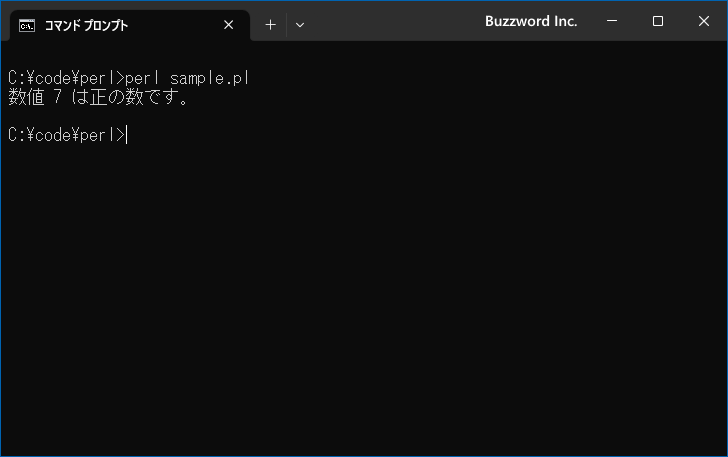Close the コマンド プロンプト tab
This screenshot has height=457, width=728.
[x=228, y=25]
